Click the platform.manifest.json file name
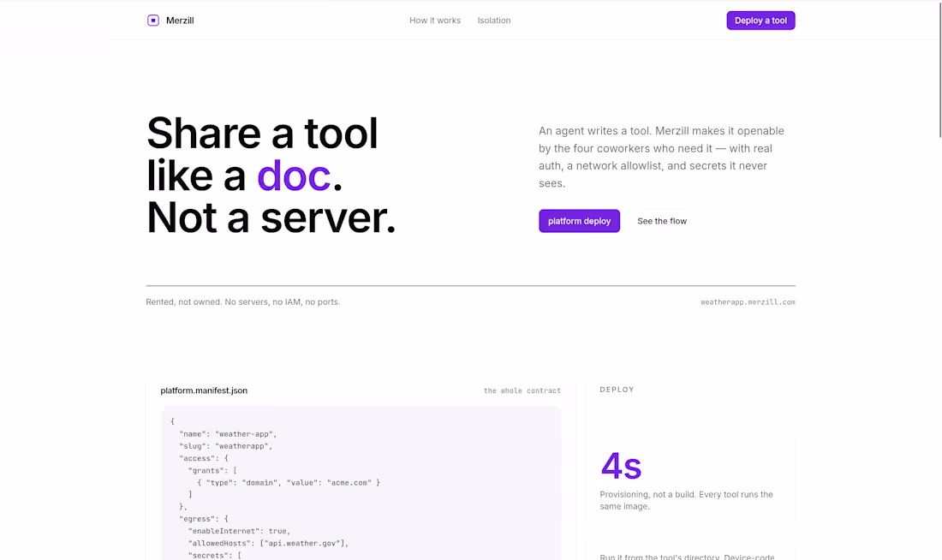This screenshot has height=560, width=942. pyautogui.click(x=204, y=390)
